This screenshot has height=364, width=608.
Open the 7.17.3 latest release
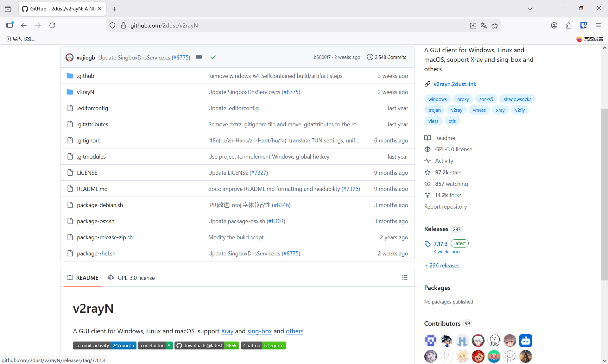(x=440, y=244)
